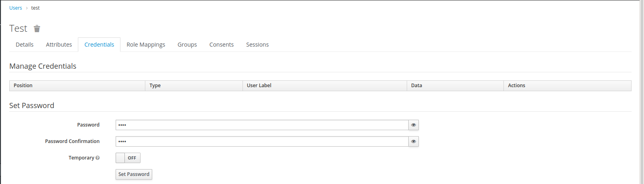Click the vertical scrollbar on the right
Viewport: 644px width, 184px height.
click(x=642, y=92)
